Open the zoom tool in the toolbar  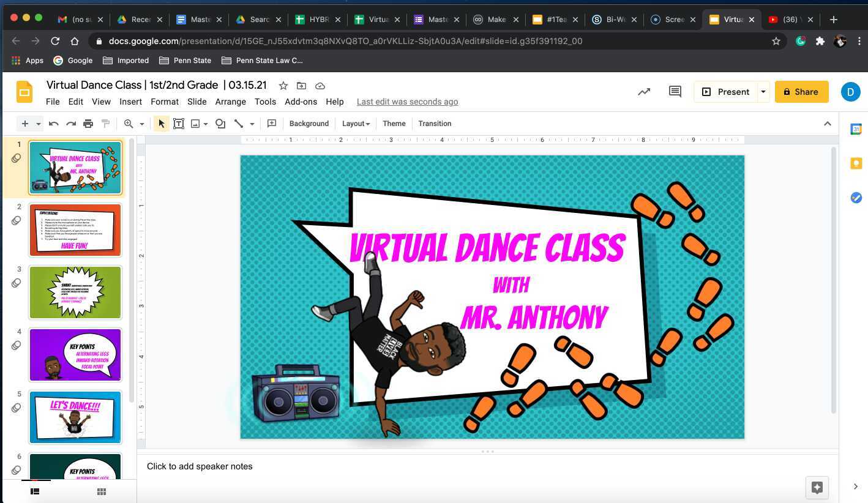(x=129, y=123)
